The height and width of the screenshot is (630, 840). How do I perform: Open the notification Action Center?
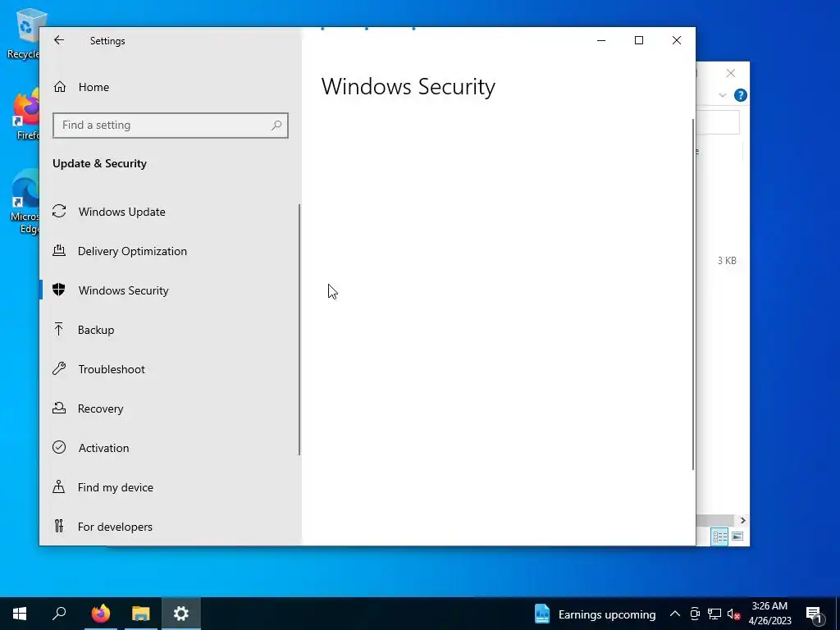pyautogui.click(x=814, y=614)
